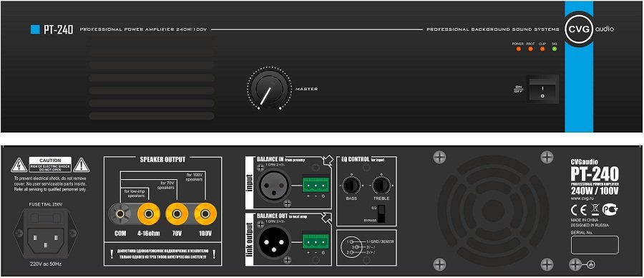Click the BALANCE IN XLR socket

pyautogui.click(x=274, y=185)
